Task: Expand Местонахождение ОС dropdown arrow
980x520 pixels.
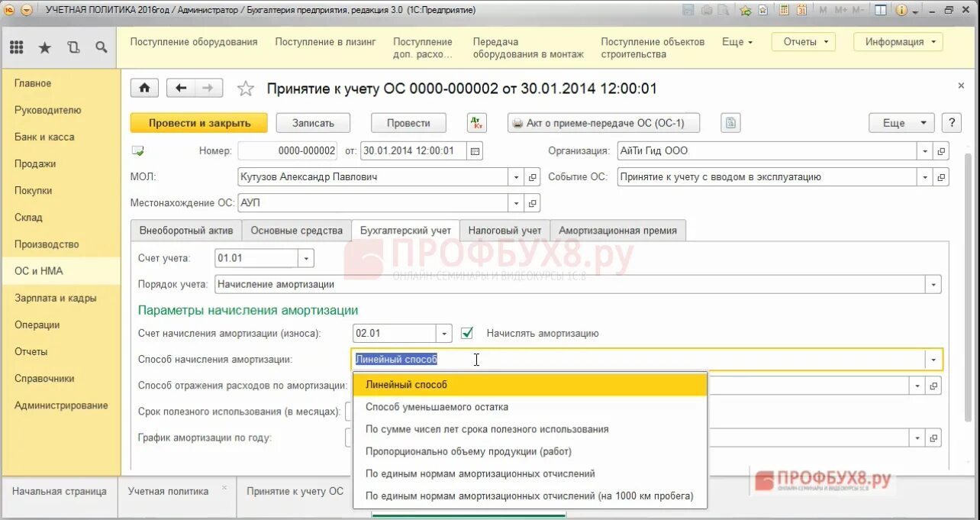Action: [517, 203]
